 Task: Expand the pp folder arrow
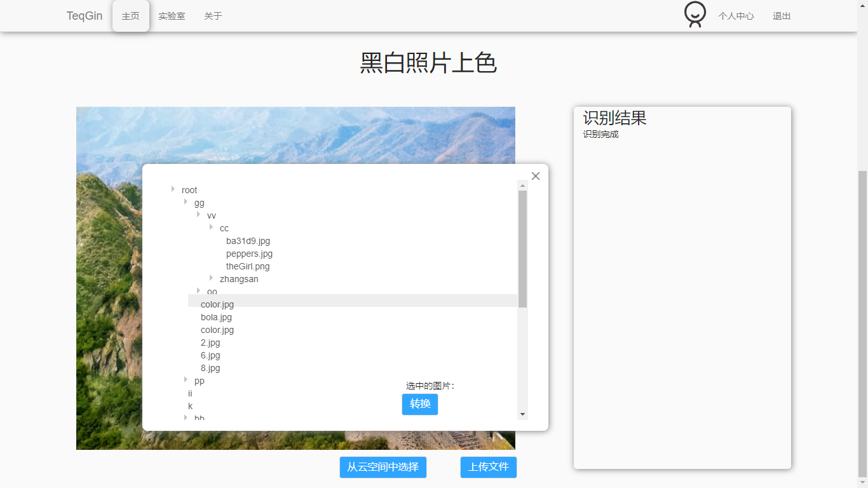(x=186, y=379)
